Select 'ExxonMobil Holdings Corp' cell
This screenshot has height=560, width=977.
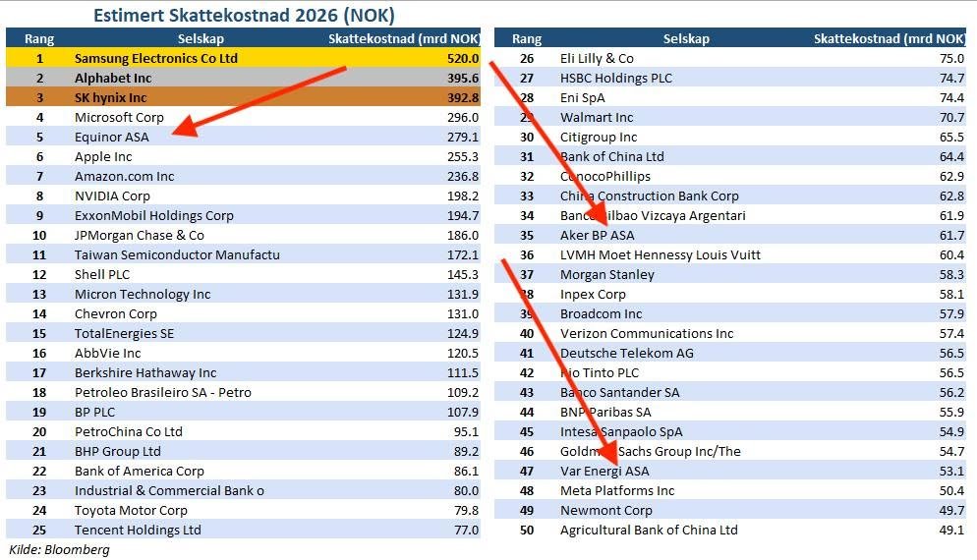154,215
